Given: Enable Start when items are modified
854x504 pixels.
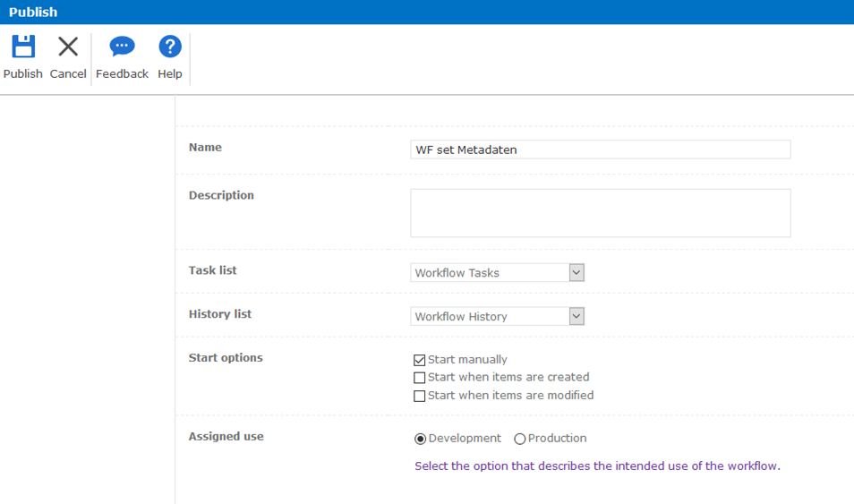Looking at the screenshot, I should 419,396.
